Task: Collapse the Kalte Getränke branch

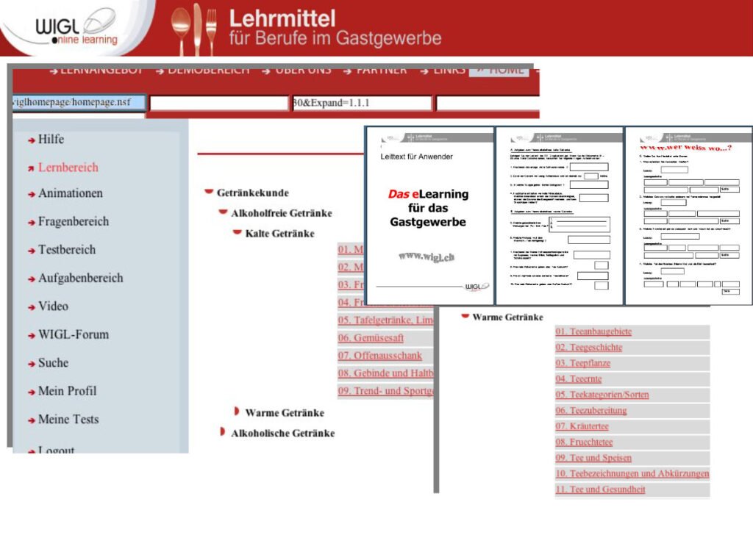Action: click(238, 232)
